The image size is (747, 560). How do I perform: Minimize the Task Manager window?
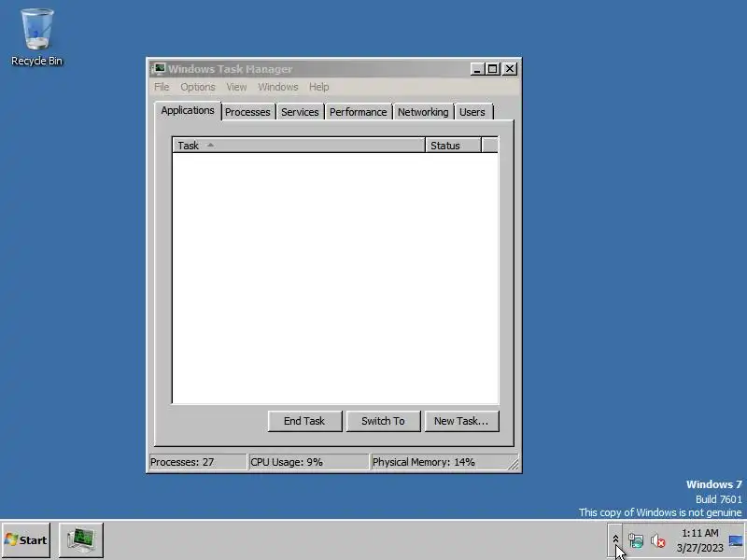(477, 69)
